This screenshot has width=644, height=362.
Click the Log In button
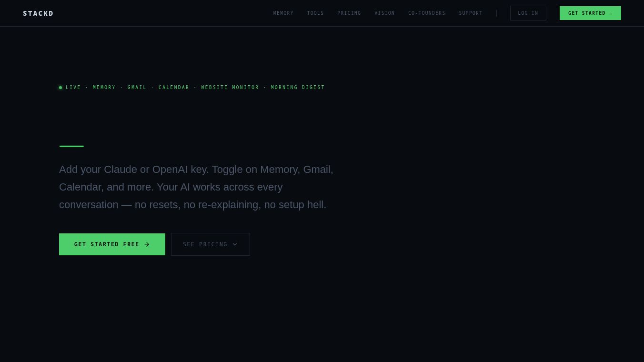coord(528,13)
